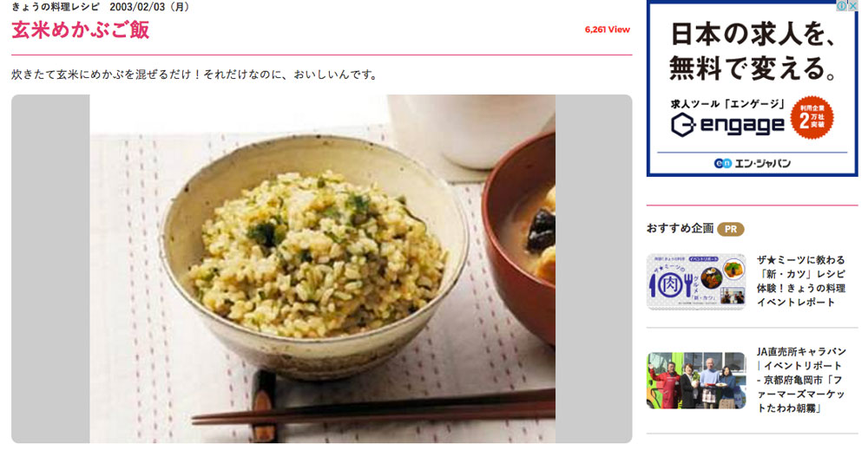This screenshot has height=450, width=868.
Task: Open JA直売所キャラバン イベントリポート link
Action: 801,380
